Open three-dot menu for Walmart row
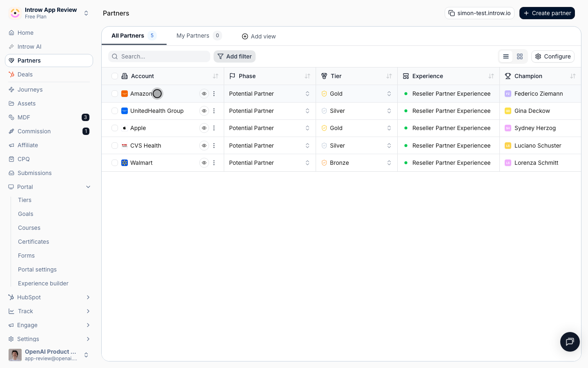 (x=214, y=163)
